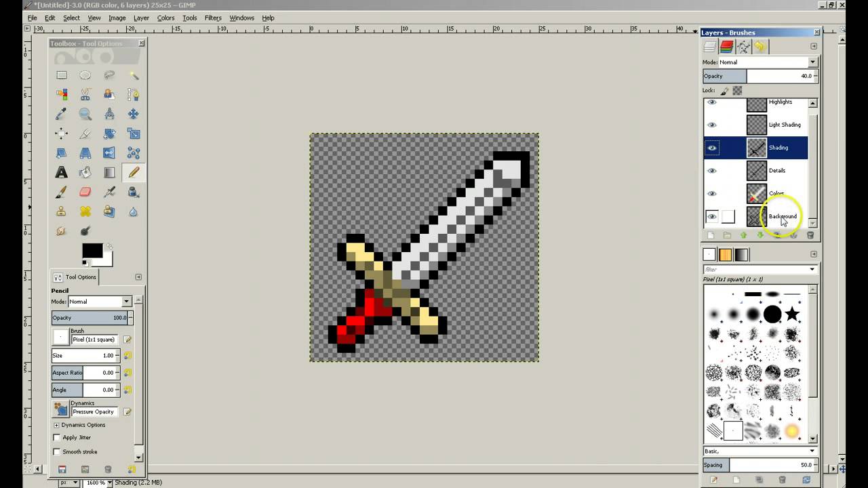868x488 pixels.
Task: Open the Layers dock tab menu arrow
Action: point(814,47)
